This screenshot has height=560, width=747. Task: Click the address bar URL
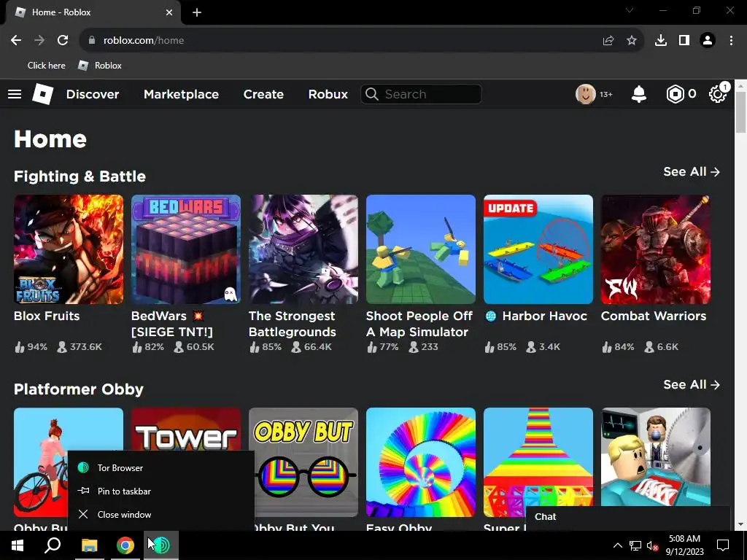click(x=144, y=41)
